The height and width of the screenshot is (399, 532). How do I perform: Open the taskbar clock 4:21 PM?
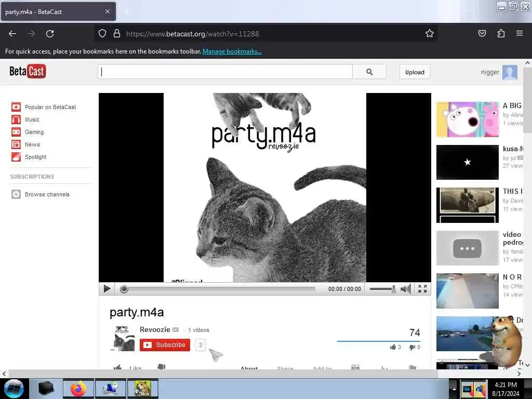click(506, 389)
